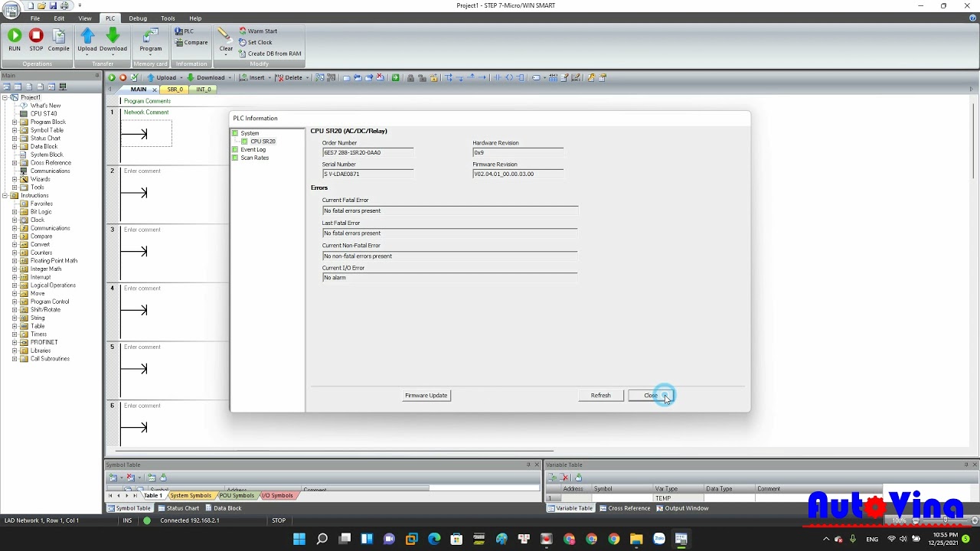The width and height of the screenshot is (980, 551).
Task: Click Insert in the editor toolbar
Action: point(253,77)
